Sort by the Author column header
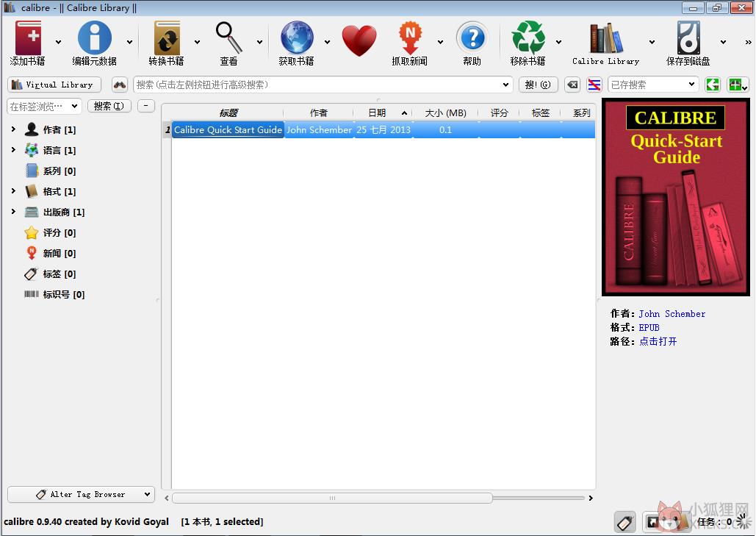The image size is (756, 536). [319, 113]
